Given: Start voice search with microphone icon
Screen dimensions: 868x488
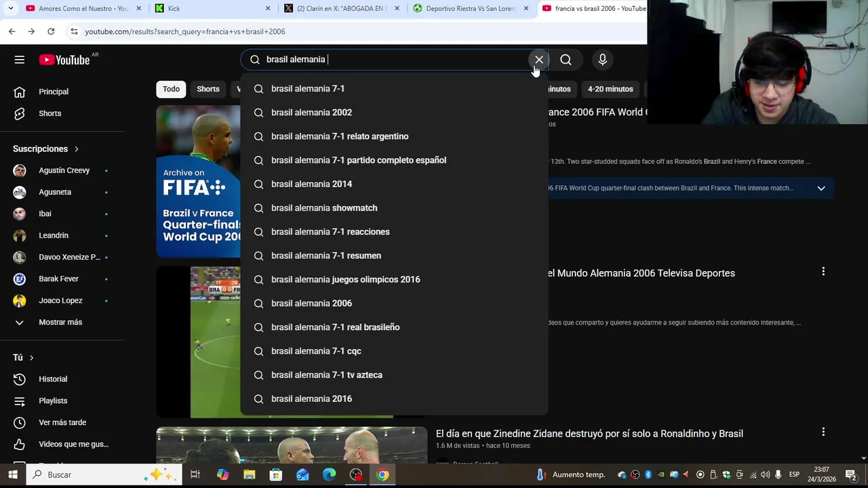Looking at the screenshot, I should click(x=602, y=60).
